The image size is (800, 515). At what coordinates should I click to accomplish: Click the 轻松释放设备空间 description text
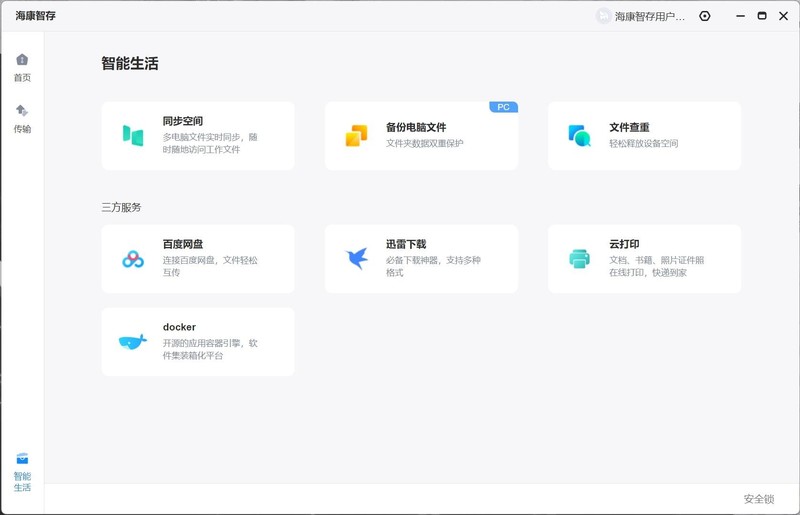(643, 143)
